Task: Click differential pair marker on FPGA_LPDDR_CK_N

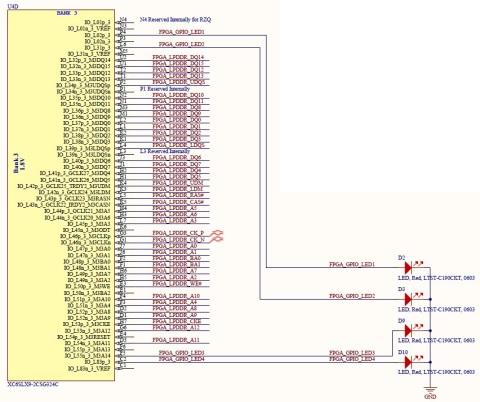Action: point(217,239)
